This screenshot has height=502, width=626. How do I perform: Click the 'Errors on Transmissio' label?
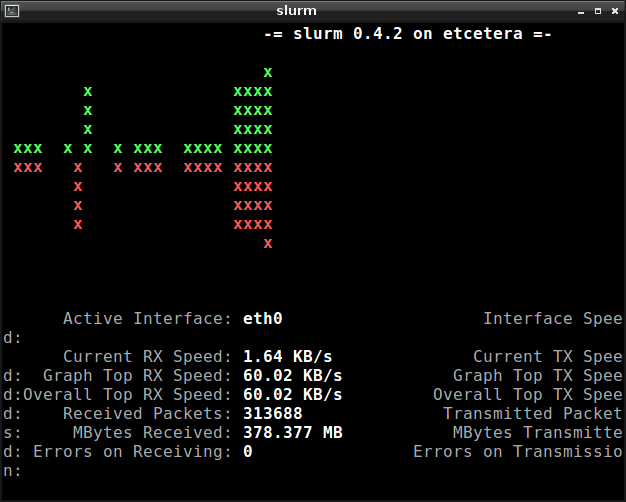pyautogui.click(x=518, y=452)
